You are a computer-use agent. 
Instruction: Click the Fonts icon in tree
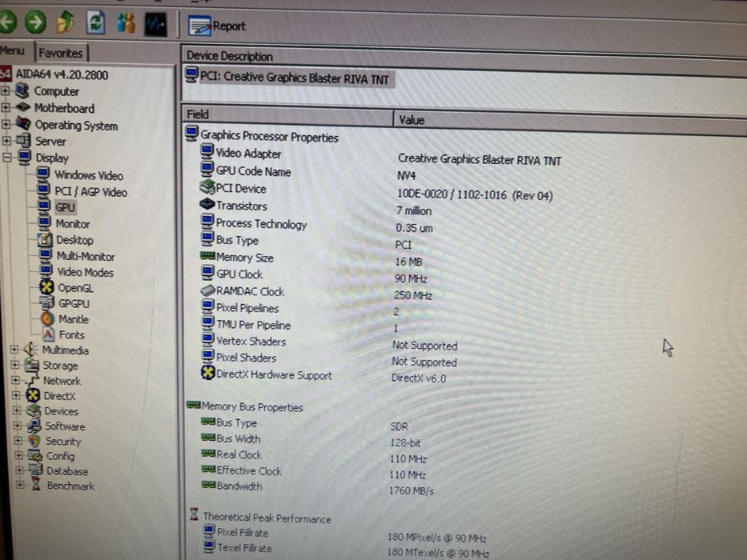(x=48, y=334)
